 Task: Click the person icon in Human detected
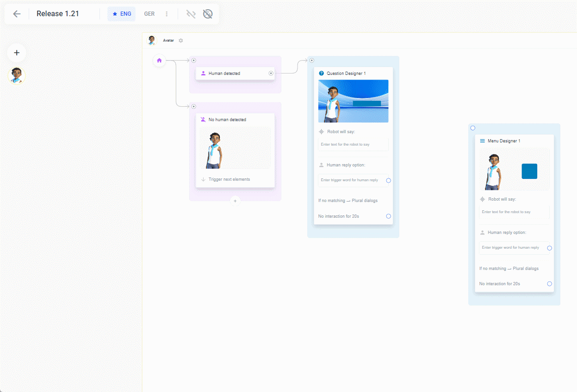click(x=203, y=73)
